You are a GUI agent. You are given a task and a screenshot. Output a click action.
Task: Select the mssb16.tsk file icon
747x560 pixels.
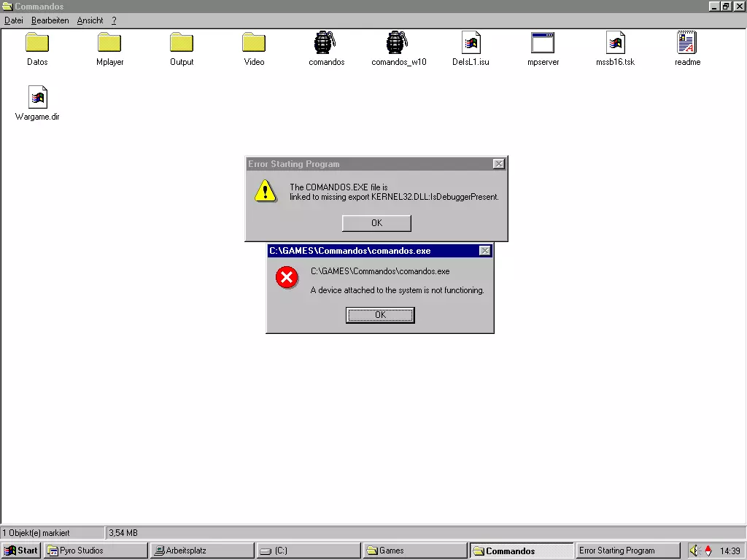(x=615, y=42)
